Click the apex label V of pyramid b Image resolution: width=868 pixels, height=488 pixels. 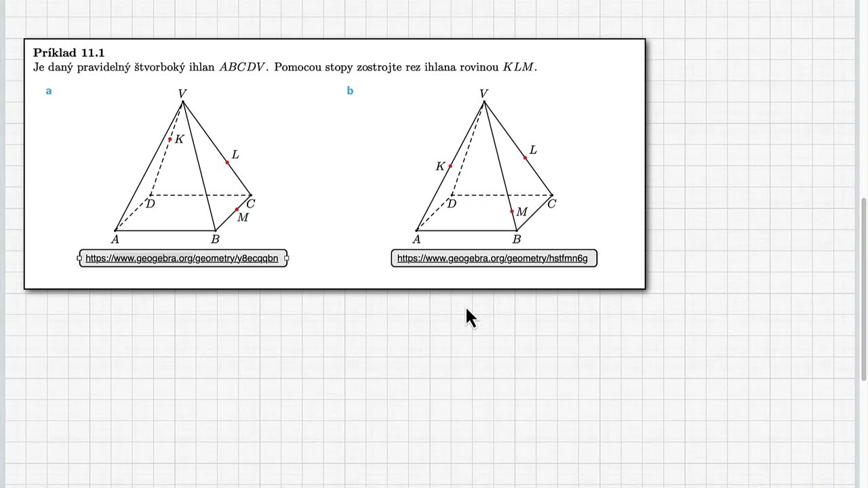[x=484, y=94]
